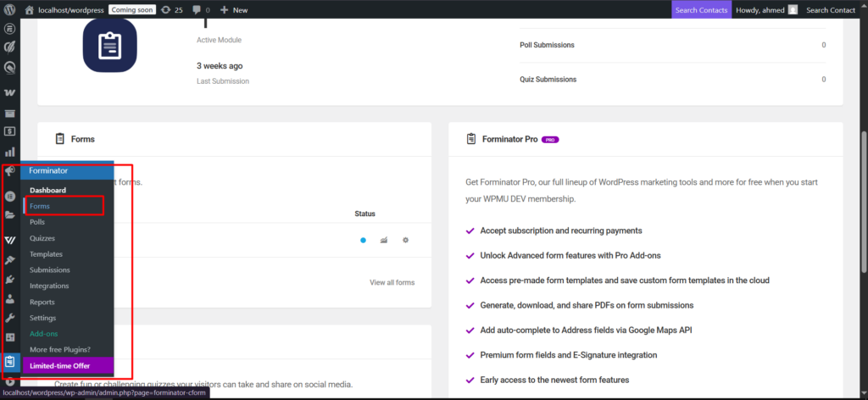
Task: Open the Tools wrench icon in sidebar
Action: [9, 318]
